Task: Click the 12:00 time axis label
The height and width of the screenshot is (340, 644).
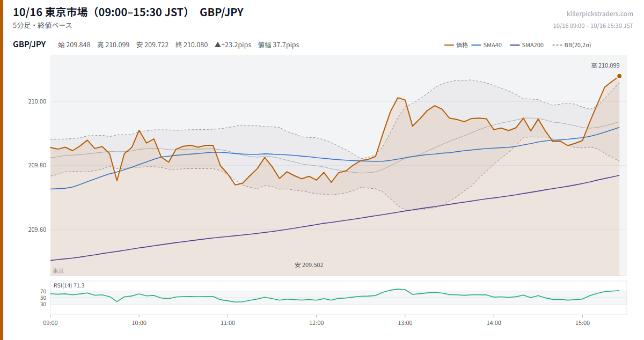Action: pos(316,323)
